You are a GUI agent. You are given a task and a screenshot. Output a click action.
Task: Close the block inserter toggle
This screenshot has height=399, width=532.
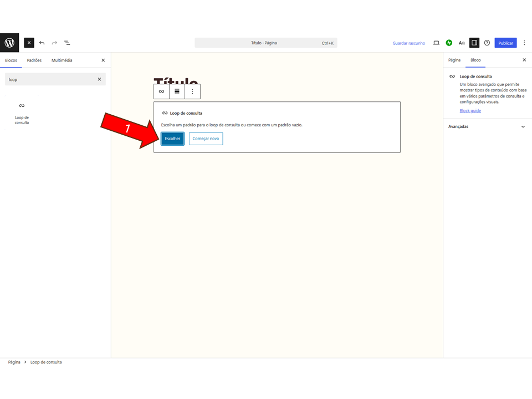click(x=29, y=43)
